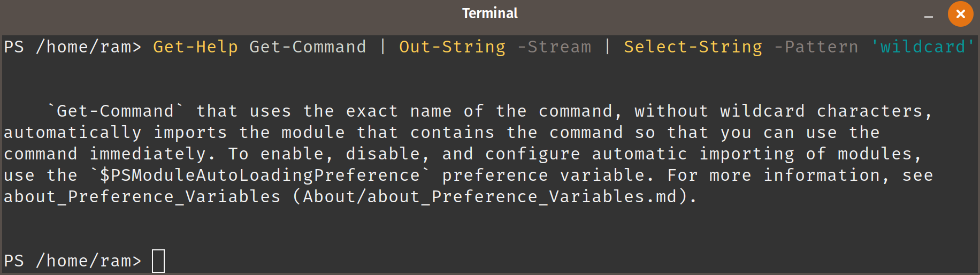
Task: Click the word automatically in output
Action: pyautogui.click(x=73, y=133)
